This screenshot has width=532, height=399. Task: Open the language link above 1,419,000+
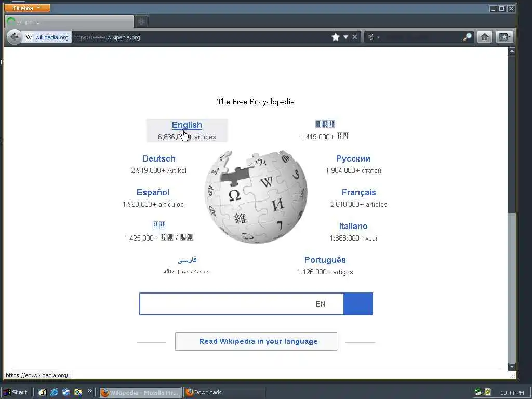point(325,124)
